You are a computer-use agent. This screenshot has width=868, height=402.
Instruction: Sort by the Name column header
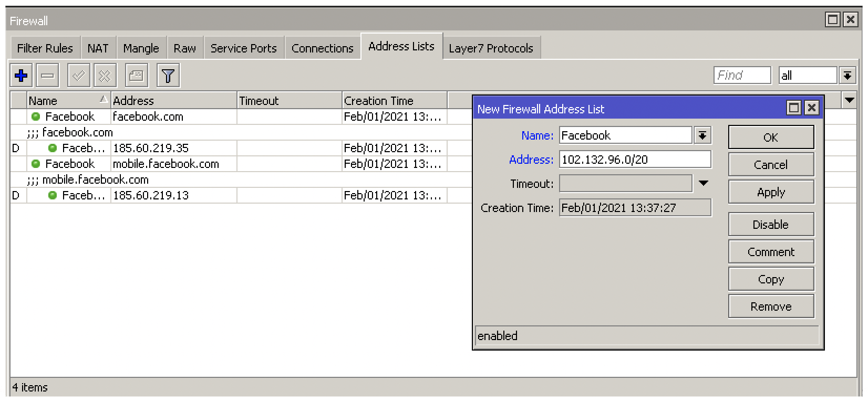(x=68, y=100)
